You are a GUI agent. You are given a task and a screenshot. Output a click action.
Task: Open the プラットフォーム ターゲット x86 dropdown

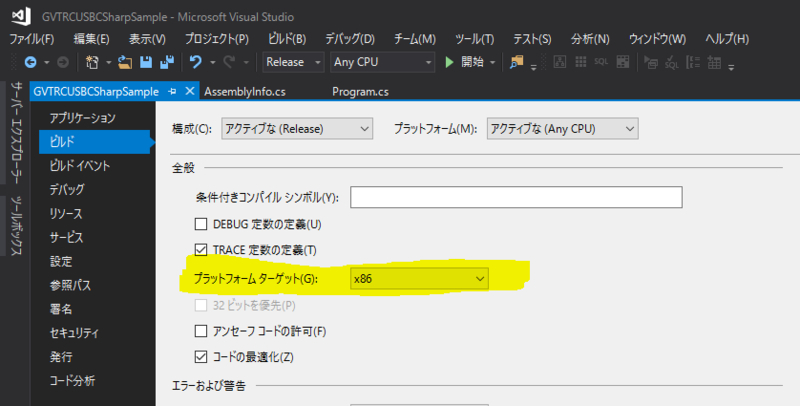coord(419,279)
